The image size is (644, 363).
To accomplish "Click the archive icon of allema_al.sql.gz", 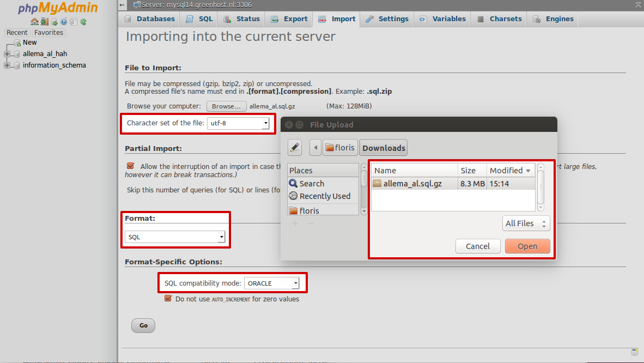I will pos(377,183).
